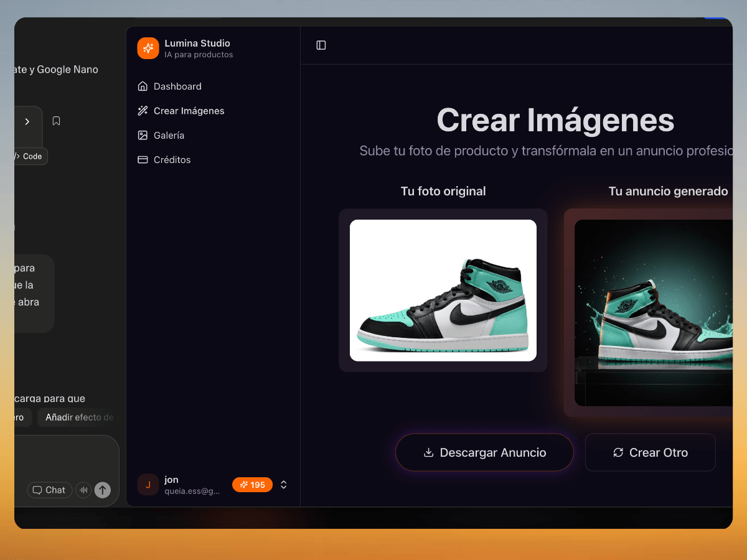The width and height of the screenshot is (747, 560).
Task: Click the bookmark icon in the left panel
Action: [x=56, y=120]
